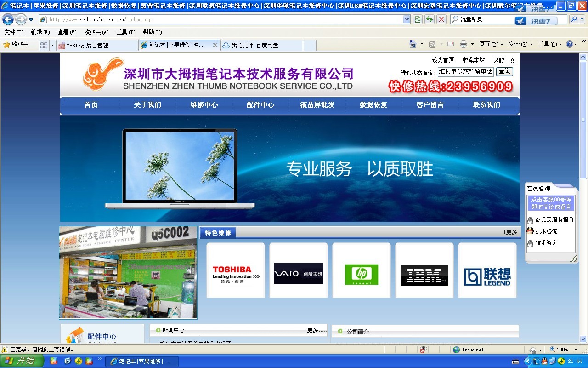Click the quick tabs grid icon

pos(44,45)
